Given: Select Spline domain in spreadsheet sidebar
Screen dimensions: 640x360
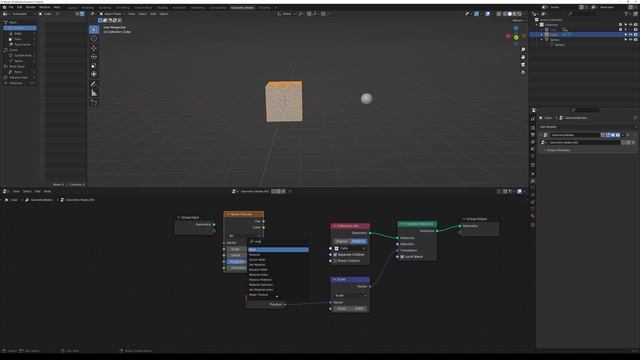Looking at the screenshot, I should (20, 61).
